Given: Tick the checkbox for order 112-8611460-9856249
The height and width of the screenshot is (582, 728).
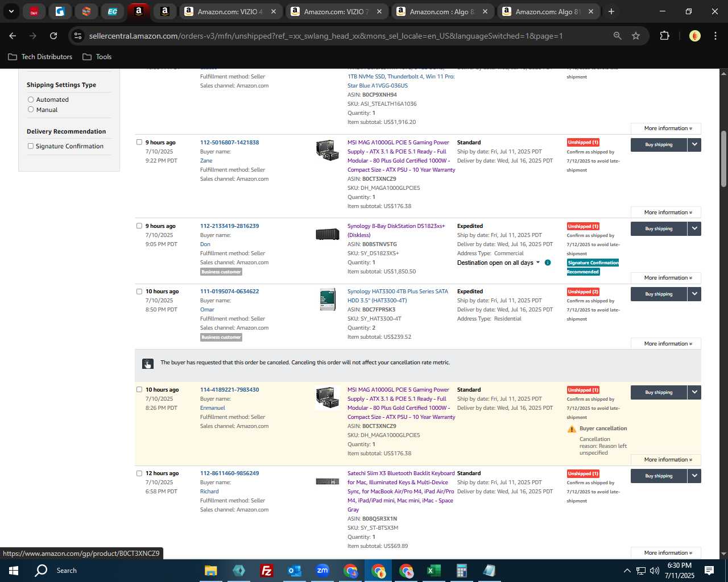Looking at the screenshot, I should click(x=139, y=473).
